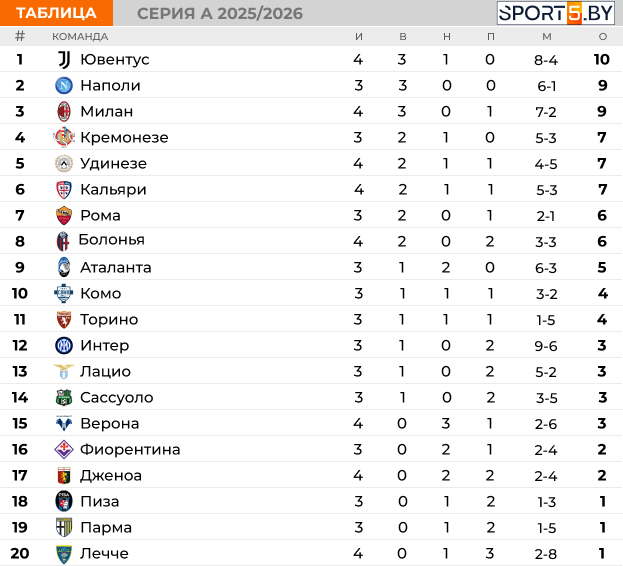The image size is (623, 566).
Task: Click the Roma crest icon
Action: tap(64, 215)
